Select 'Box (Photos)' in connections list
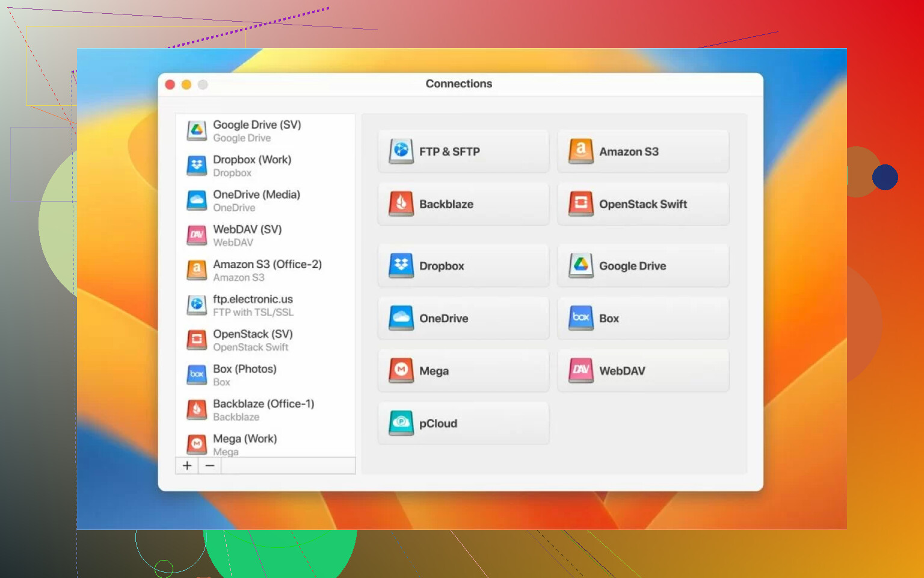Screen dimensions: 924x578 click(x=265, y=375)
